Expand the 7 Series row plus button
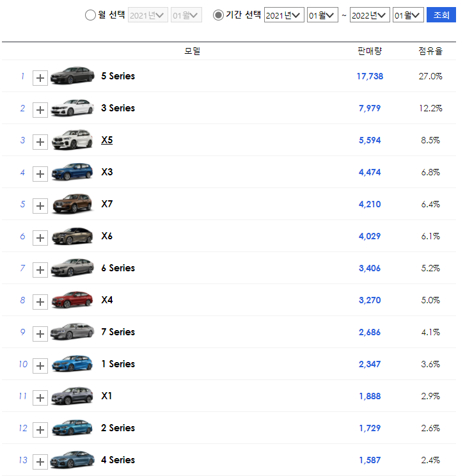This screenshot has height=476, width=465. 40,334
